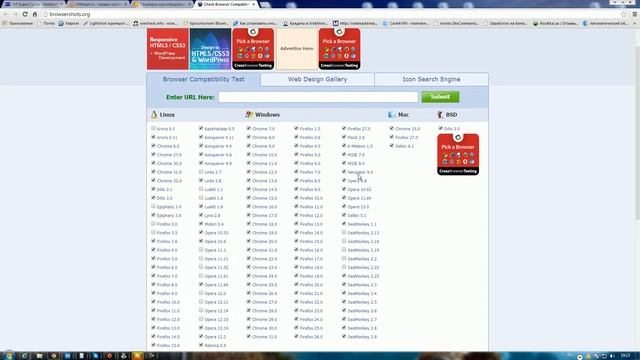This screenshot has width=640, height=360.
Task: Uncheck Flock 2.6 checkbox
Action: tap(344, 137)
